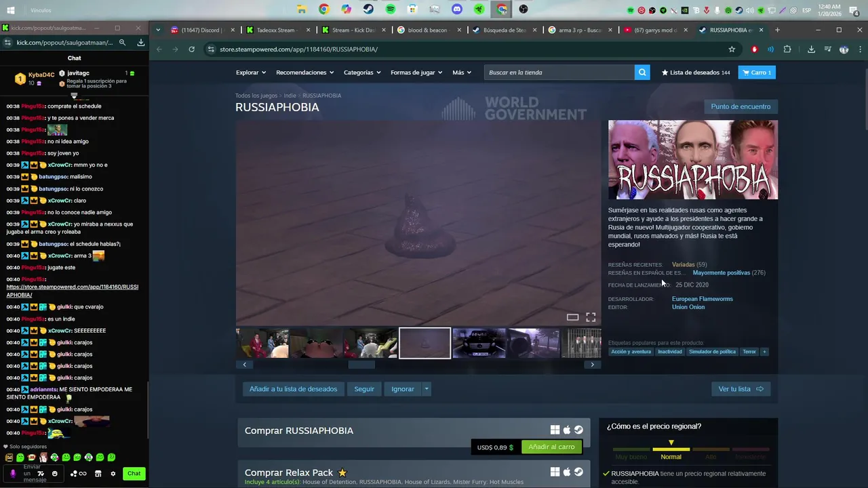868x488 pixels.
Task: Click the Enviar un mensaje chat input
Action: coord(34,474)
